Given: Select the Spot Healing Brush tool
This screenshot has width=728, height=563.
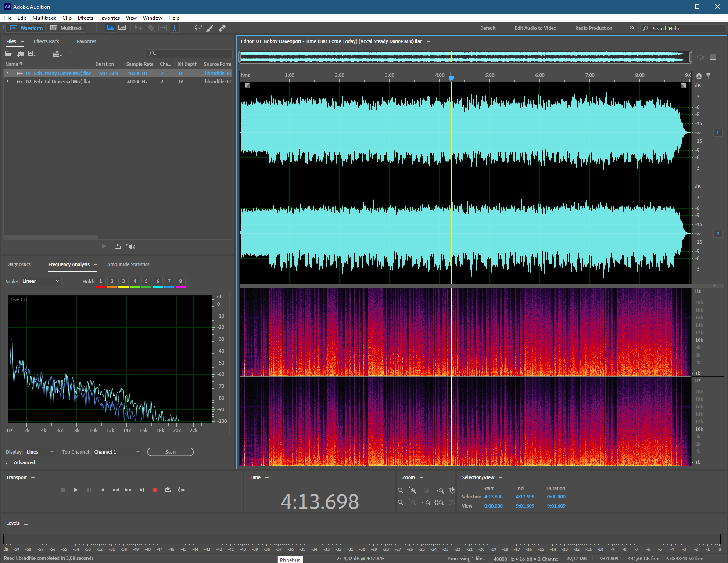Looking at the screenshot, I should pyautogui.click(x=222, y=28).
